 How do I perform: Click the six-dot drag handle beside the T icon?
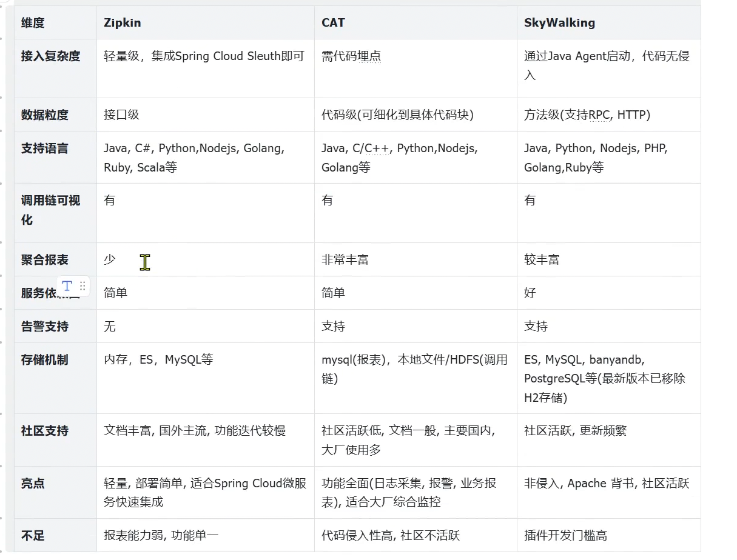(82, 286)
